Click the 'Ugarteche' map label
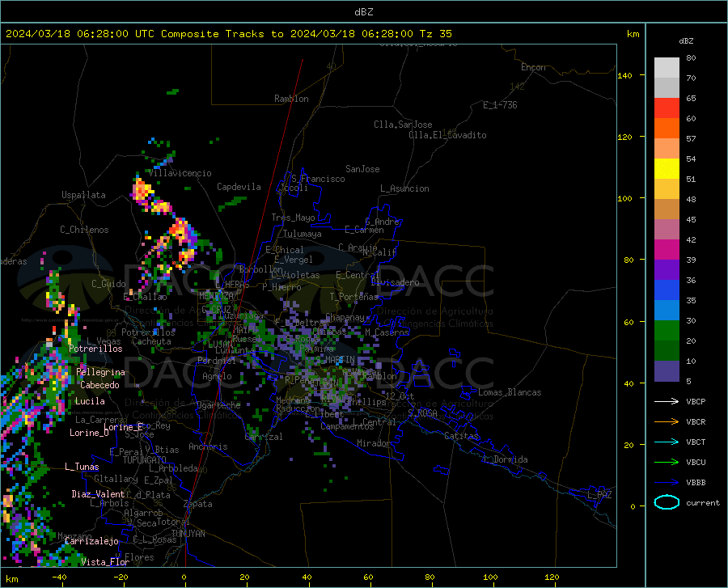Image resolution: width=728 pixels, height=588 pixels. (x=218, y=405)
